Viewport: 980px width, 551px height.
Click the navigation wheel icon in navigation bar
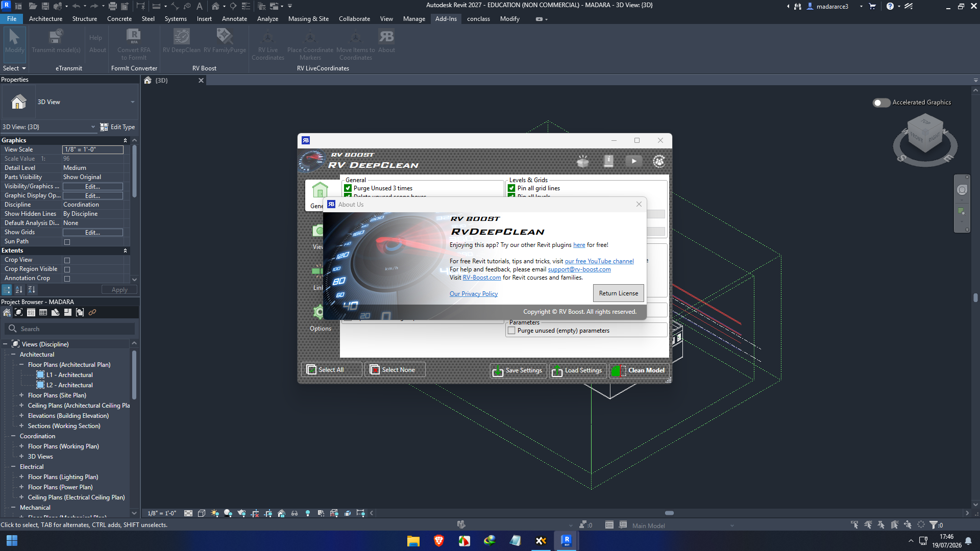tap(962, 190)
